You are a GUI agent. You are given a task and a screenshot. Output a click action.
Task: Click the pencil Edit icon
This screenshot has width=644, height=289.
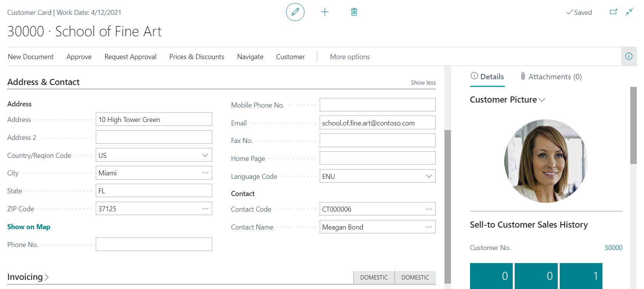coord(295,12)
